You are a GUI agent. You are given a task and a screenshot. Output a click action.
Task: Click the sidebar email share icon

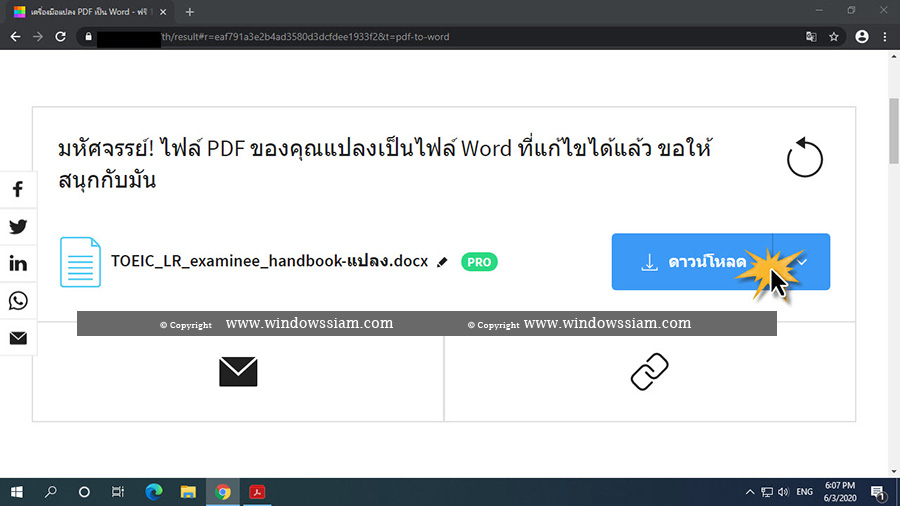[x=18, y=338]
